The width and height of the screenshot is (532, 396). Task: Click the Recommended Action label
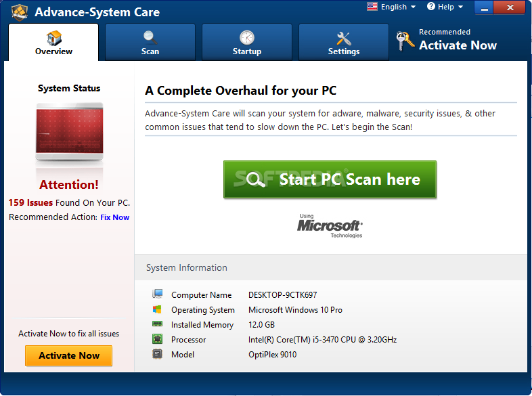point(53,217)
